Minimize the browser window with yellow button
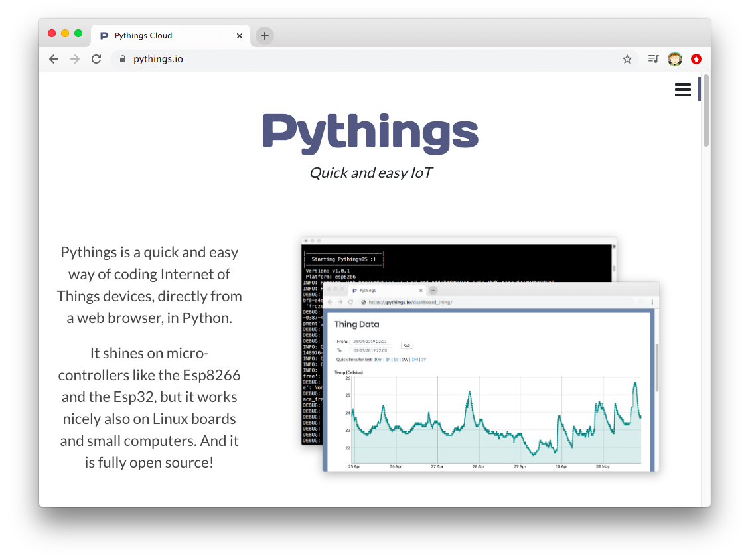The width and height of the screenshot is (742, 560). [65, 33]
